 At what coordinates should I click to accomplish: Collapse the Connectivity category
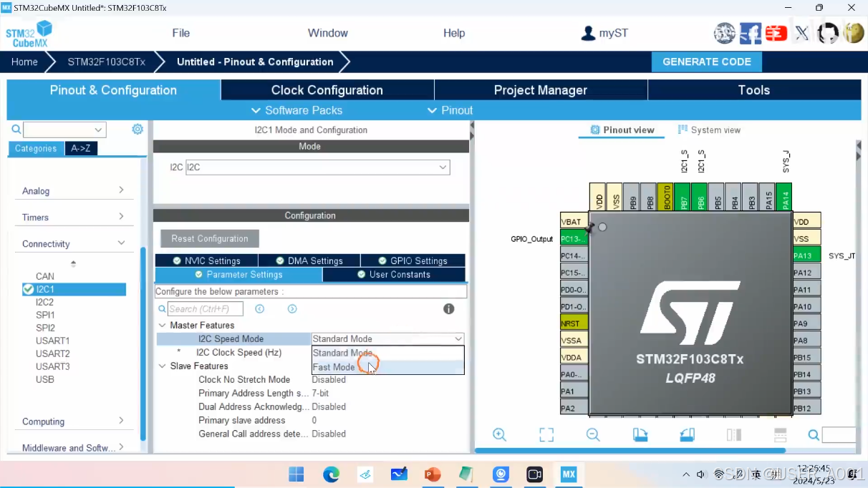pos(74,243)
